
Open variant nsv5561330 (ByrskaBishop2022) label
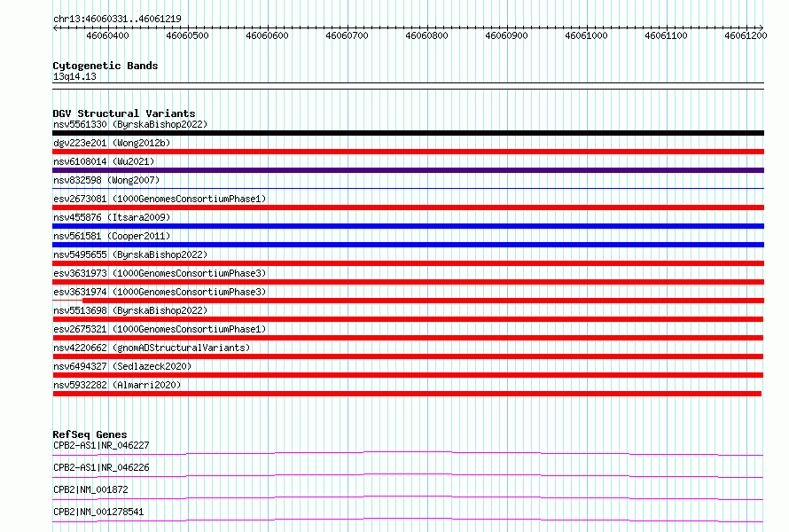pos(130,124)
